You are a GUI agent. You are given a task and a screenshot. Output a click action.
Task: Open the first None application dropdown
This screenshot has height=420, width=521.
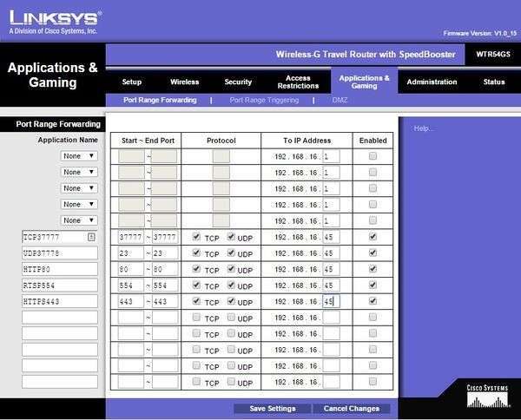pos(79,156)
